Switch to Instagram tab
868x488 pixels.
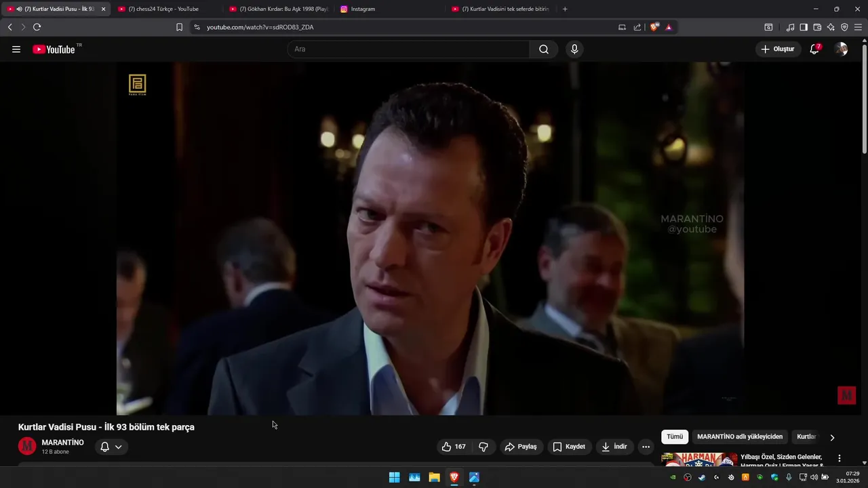click(x=389, y=9)
